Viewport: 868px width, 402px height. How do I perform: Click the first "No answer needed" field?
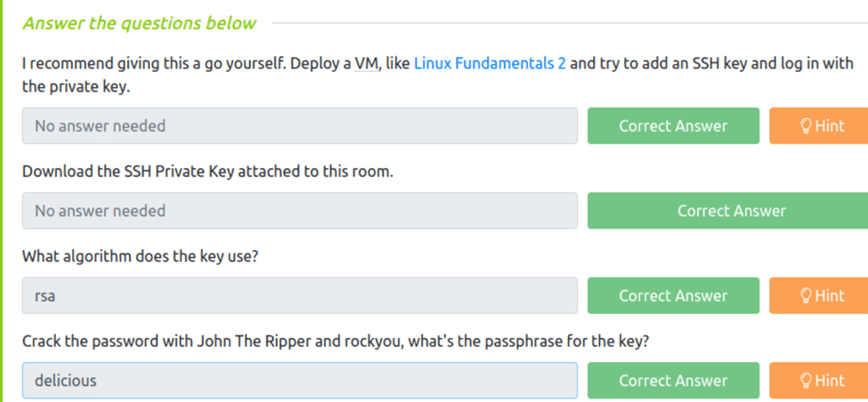(299, 126)
